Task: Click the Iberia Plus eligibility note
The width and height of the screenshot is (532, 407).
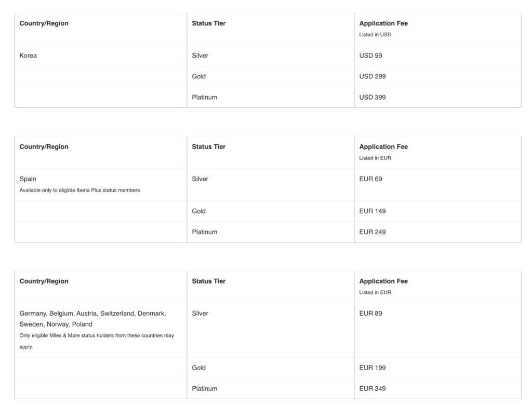Action: point(79,190)
